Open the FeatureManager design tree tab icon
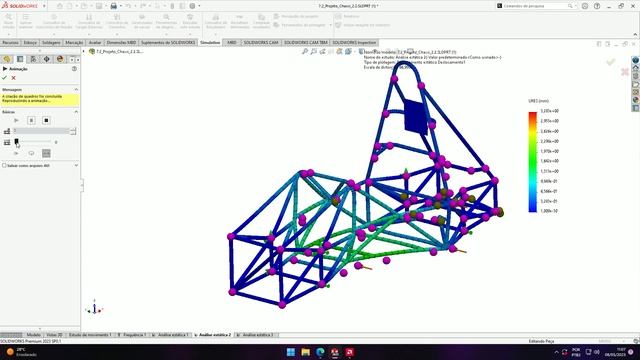The image size is (640, 360). click(7, 59)
